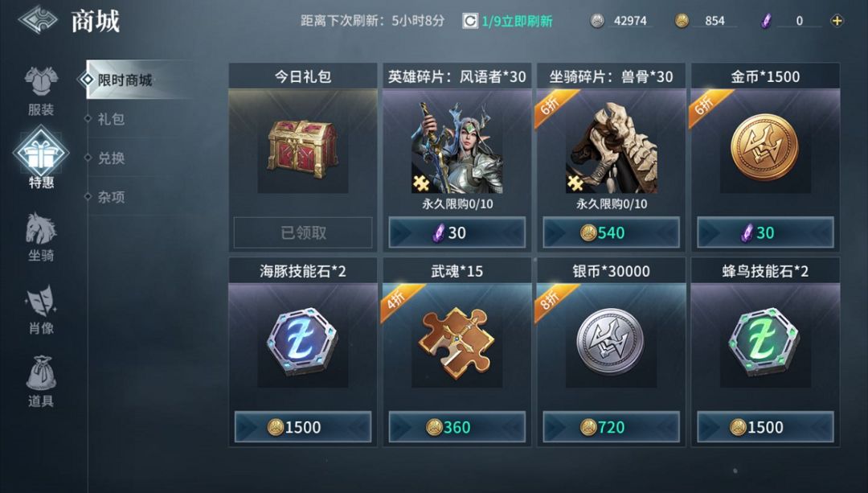
Task: Open the 肖像 portrait mask icon
Action: tap(41, 309)
